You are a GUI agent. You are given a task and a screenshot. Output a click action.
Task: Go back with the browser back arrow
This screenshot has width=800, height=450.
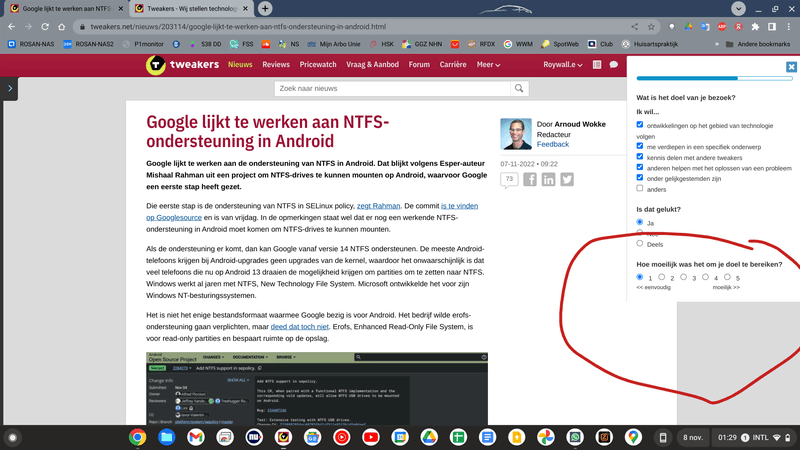tap(11, 27)
